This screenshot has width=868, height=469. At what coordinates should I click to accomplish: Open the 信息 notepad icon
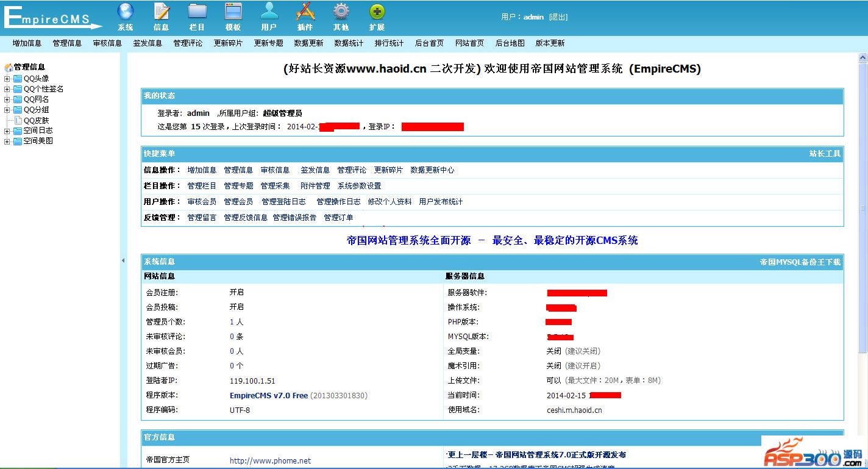click(161, 12)
